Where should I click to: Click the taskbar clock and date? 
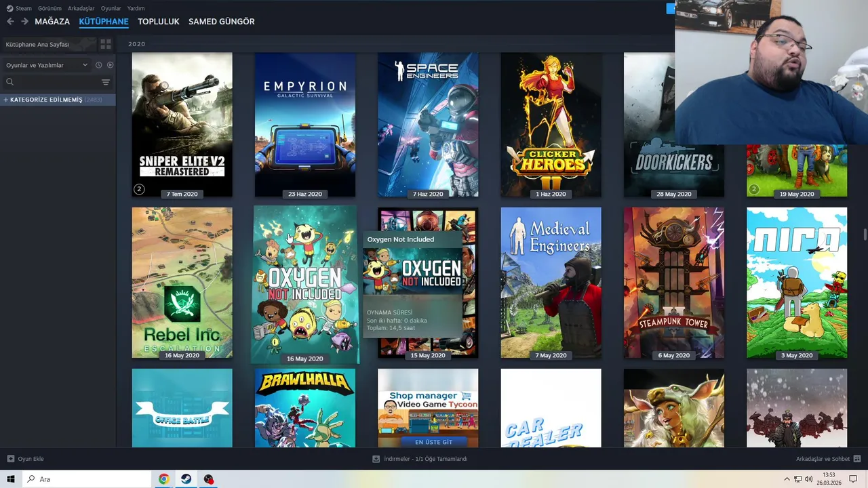(829, 479)
